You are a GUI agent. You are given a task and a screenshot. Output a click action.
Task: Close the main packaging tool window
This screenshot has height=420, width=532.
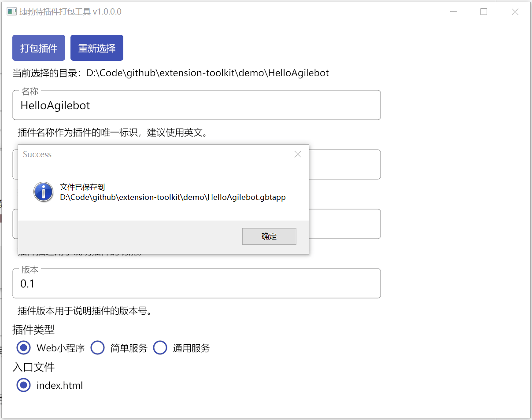514,12
